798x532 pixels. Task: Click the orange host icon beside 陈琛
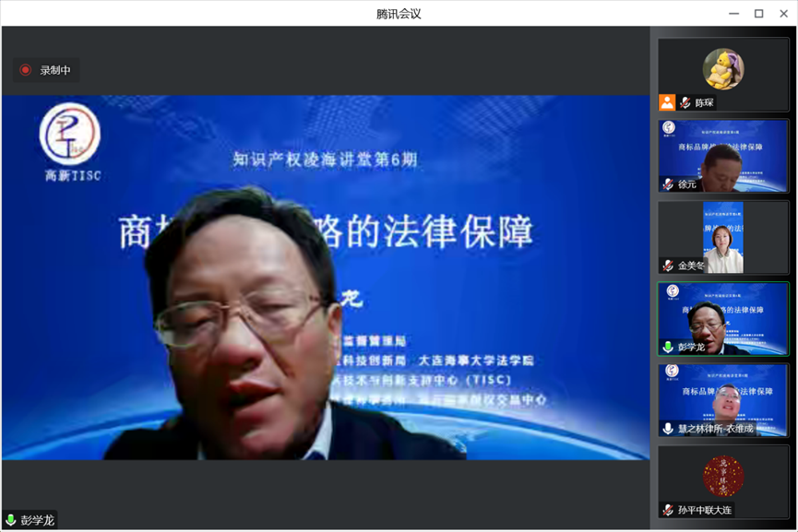[x=667, y=102]
